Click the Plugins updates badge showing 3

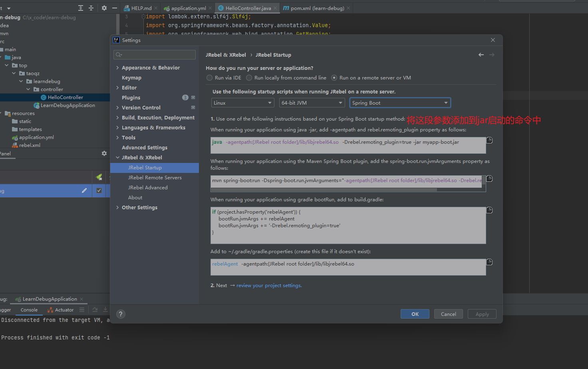(x=185, y=97)
